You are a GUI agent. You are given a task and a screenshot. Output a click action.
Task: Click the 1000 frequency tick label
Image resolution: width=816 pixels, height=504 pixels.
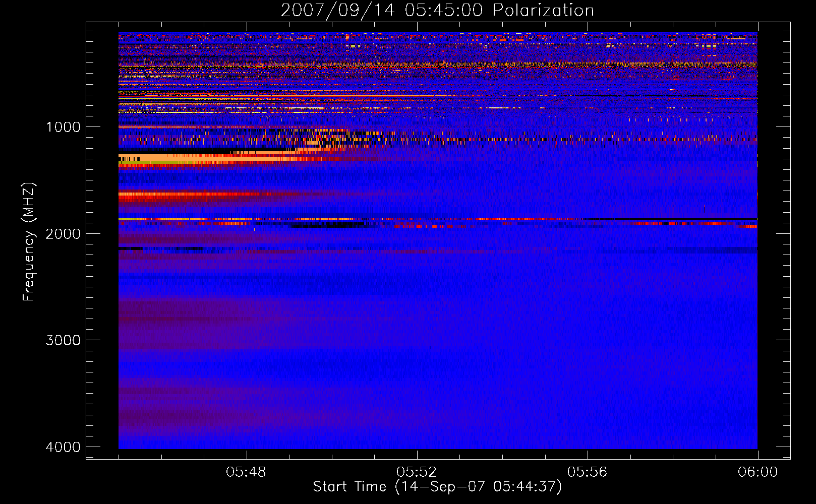(x=63, y=127)
